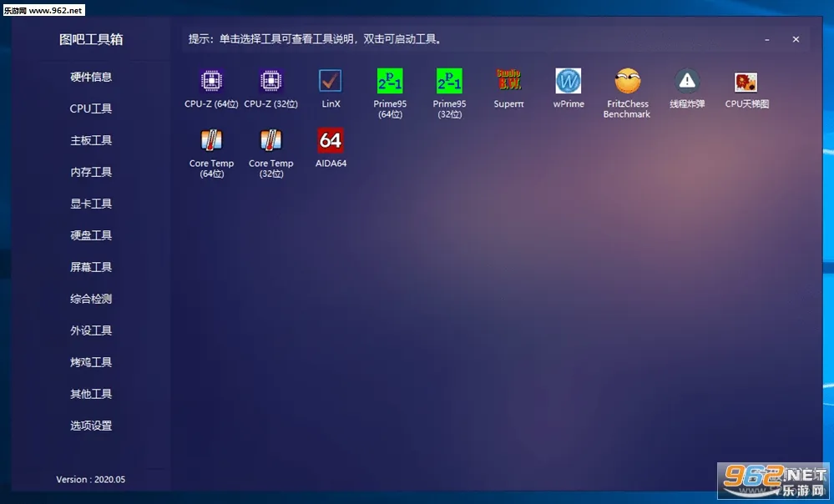
Task: Select the LinX stress test icon
Action: pos(331,90)
